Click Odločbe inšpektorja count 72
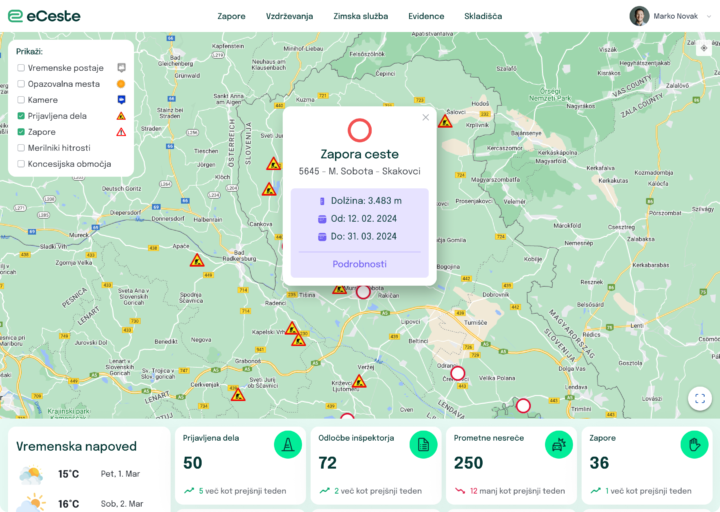Viewport: 720px width, 512px height. pyautogui.click(x=328, y=463)
